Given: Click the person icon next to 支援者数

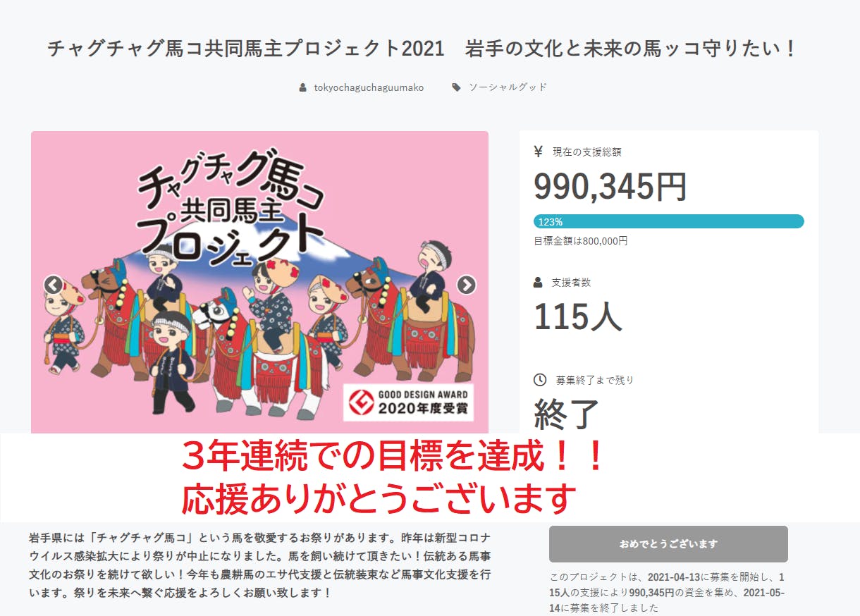Looking at the screenshot, I should [x=539, y=282].
